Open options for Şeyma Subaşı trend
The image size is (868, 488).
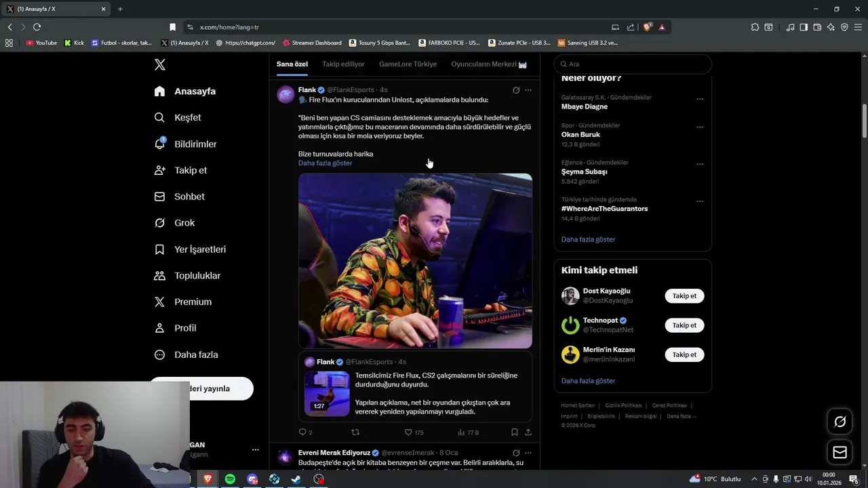pyautogui.click(x=700, y=165)
